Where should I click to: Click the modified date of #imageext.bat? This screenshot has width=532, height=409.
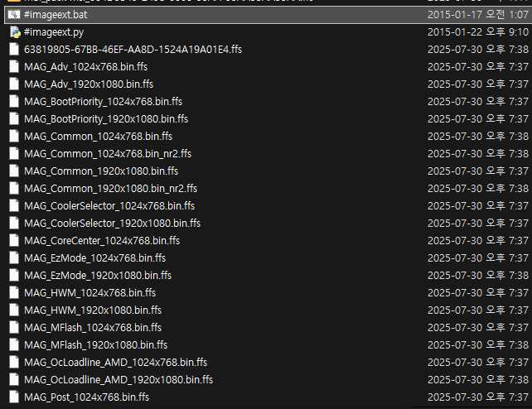(478, 15)
